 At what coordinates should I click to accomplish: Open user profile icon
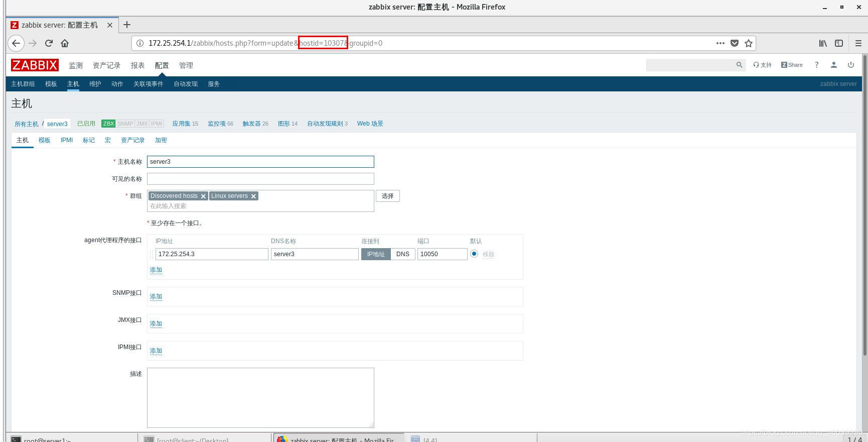pyautogui.click(x=833, y=65)
